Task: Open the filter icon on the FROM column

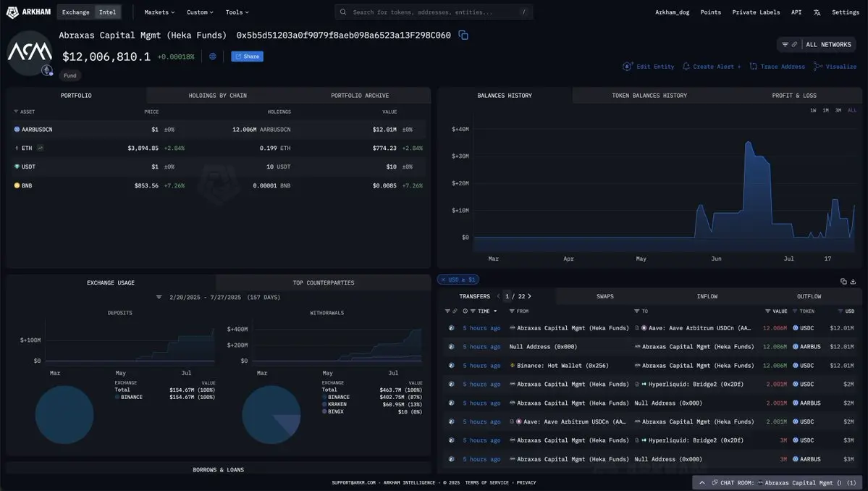Action: point(512,311)
